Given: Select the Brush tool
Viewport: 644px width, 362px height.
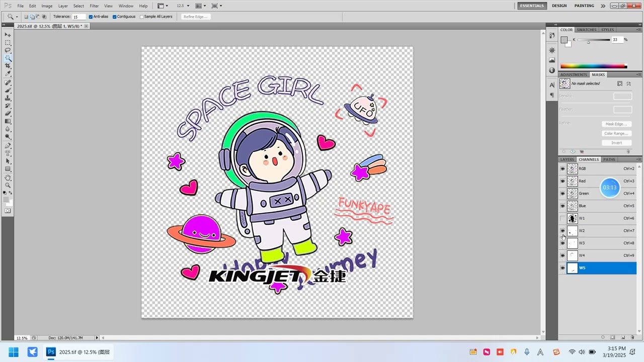Looking at the screenshot, I should coord(8,90).
